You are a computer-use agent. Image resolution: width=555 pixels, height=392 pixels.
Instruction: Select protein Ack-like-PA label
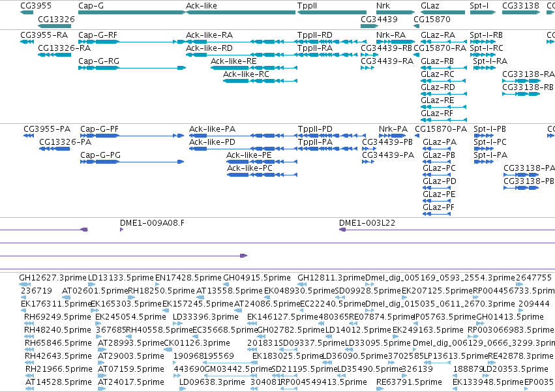[213, 129]
